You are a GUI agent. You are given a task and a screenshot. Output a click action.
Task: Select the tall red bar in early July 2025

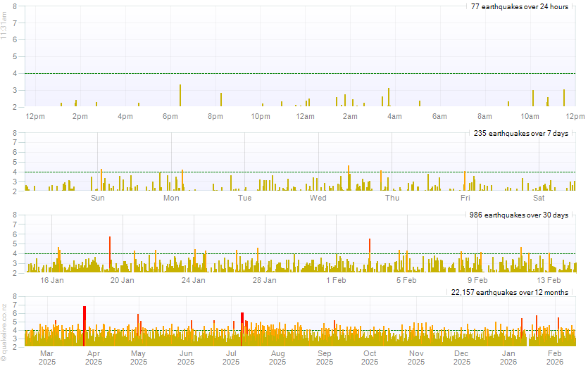(242, 329)
